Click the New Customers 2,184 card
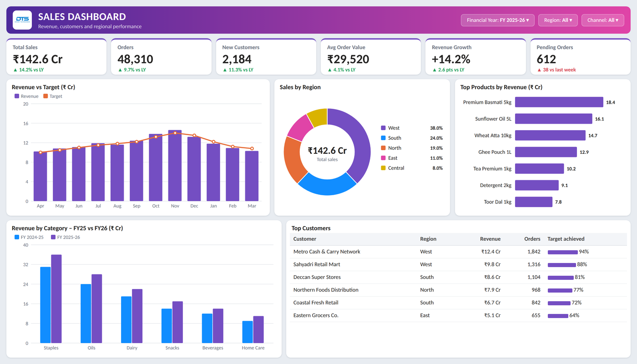This screenshot has width=637, height=364. tap(266, 56)
